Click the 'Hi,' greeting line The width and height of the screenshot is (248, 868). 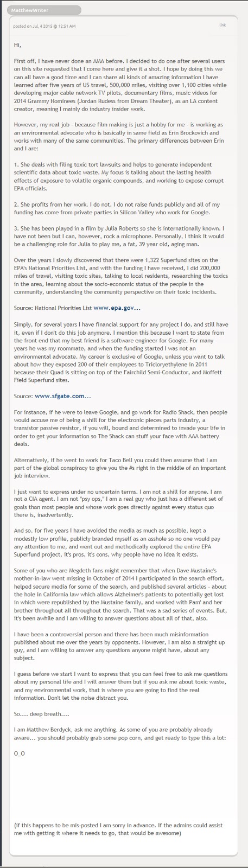[18, 46]
